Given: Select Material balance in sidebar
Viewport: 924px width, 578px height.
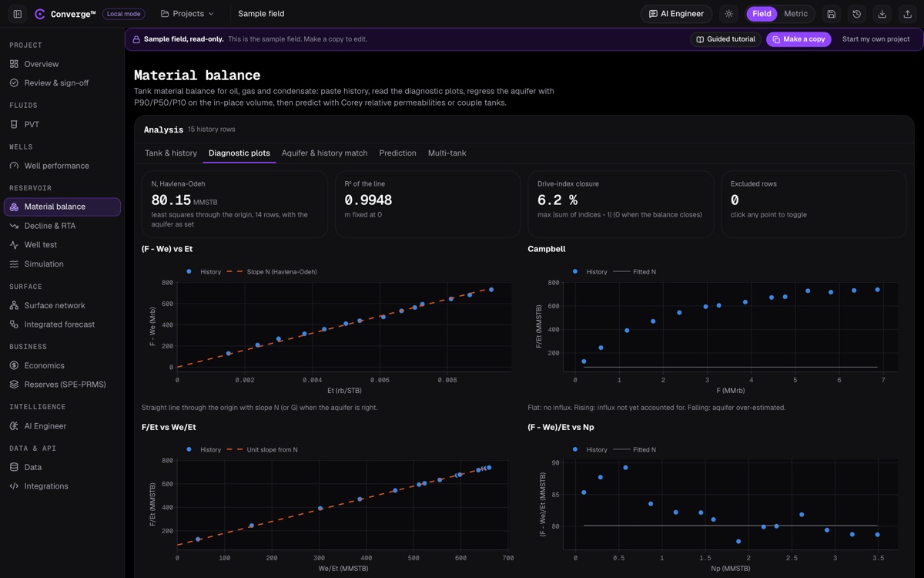Looking at the screenshot, I should [62, 207].
